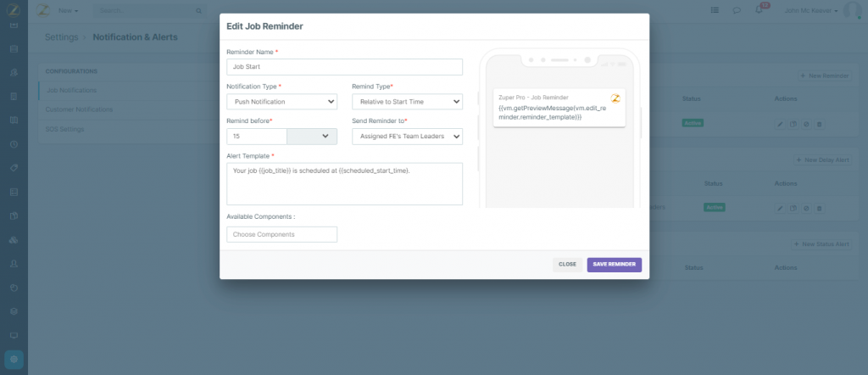Click the search magnifier icon

198,11
